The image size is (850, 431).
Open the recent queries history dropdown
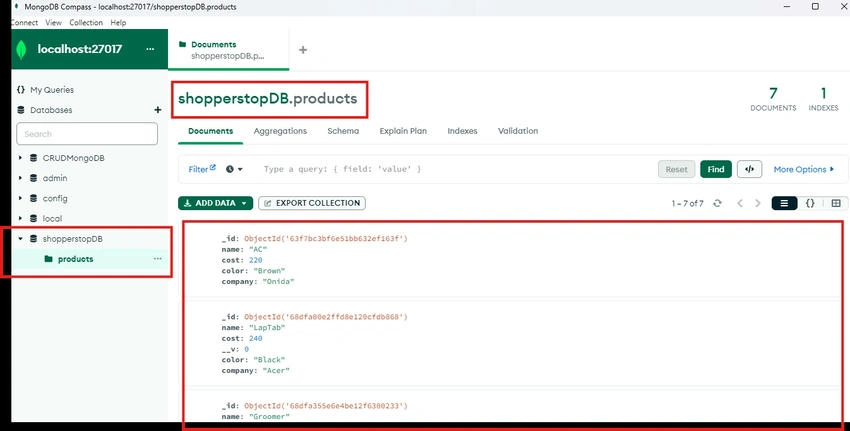click(234, 169)
